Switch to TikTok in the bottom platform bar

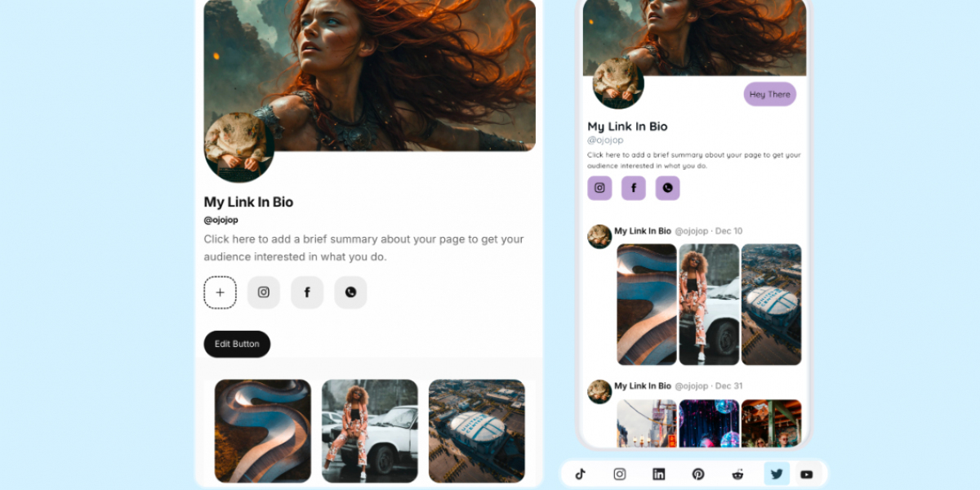click(581, 474)
